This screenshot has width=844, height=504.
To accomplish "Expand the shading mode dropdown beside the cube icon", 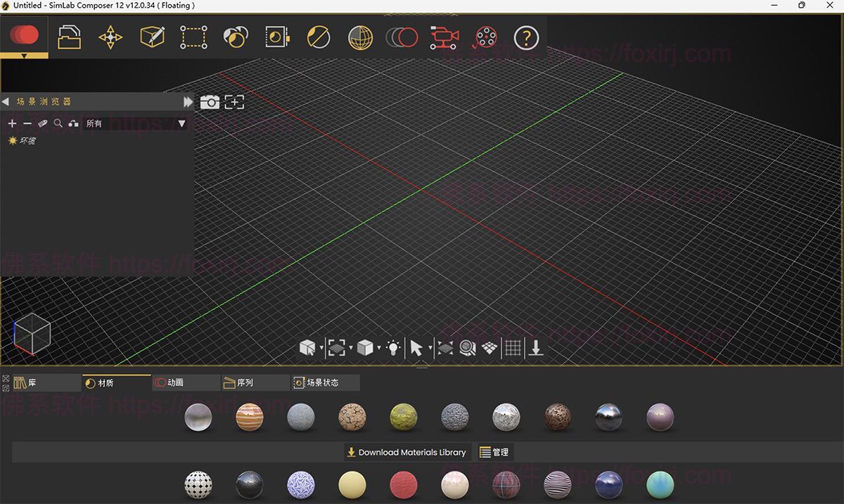I will (x=379, y=347).
